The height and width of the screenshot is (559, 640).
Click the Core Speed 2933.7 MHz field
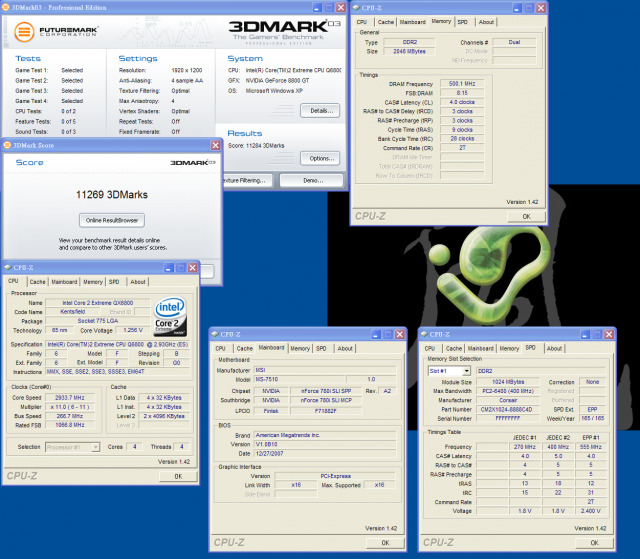point(70,397)
